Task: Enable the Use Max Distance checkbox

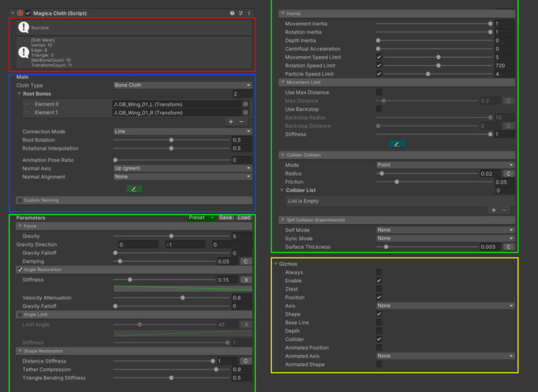Action: [379, 92]
